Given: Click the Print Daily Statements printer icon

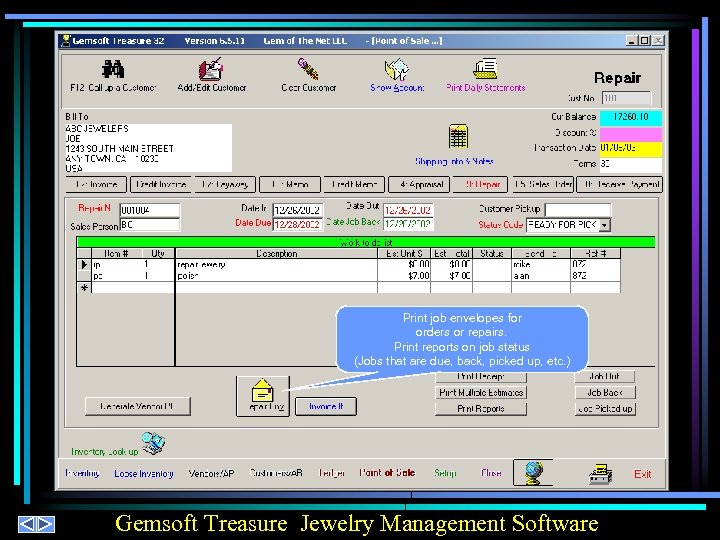Looking at the screenshot, I should click(485, 69).
